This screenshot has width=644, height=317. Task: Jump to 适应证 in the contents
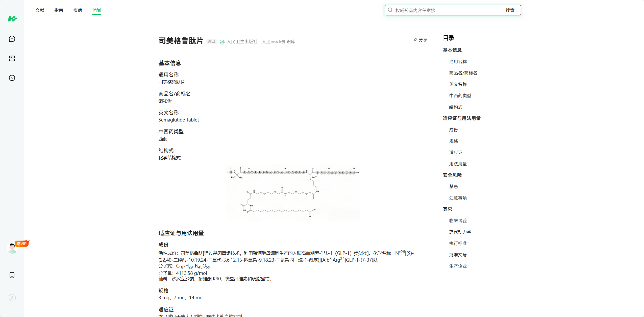(x=456, y=152)
